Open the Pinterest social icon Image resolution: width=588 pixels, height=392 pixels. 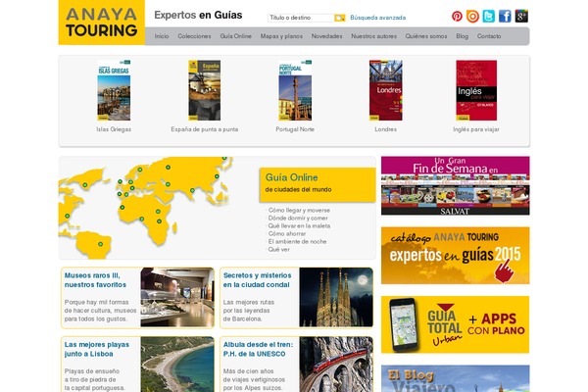pyautogui.click(x=457, y=16)
